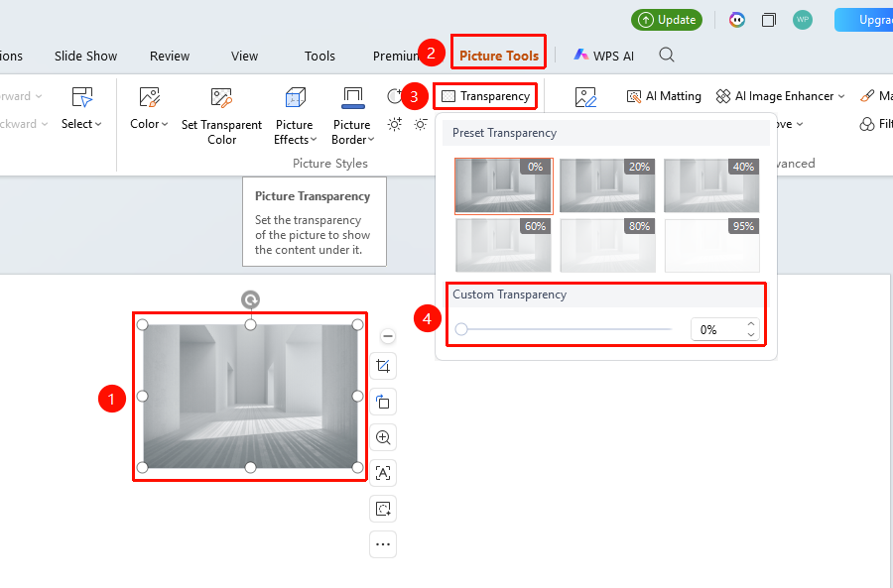893x588 pixels.
Task: Click the dashed selection icon in floating toolbar
Action: (x=383, y=509)
